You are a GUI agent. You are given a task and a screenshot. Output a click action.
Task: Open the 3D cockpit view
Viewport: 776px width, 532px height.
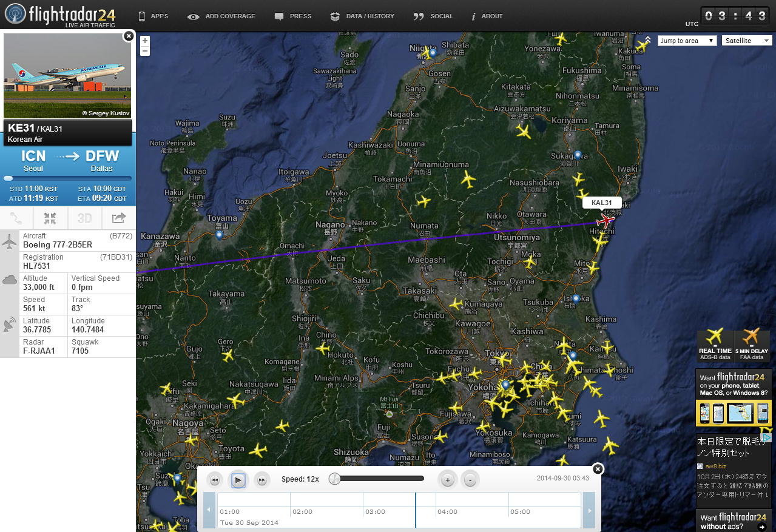84,218
